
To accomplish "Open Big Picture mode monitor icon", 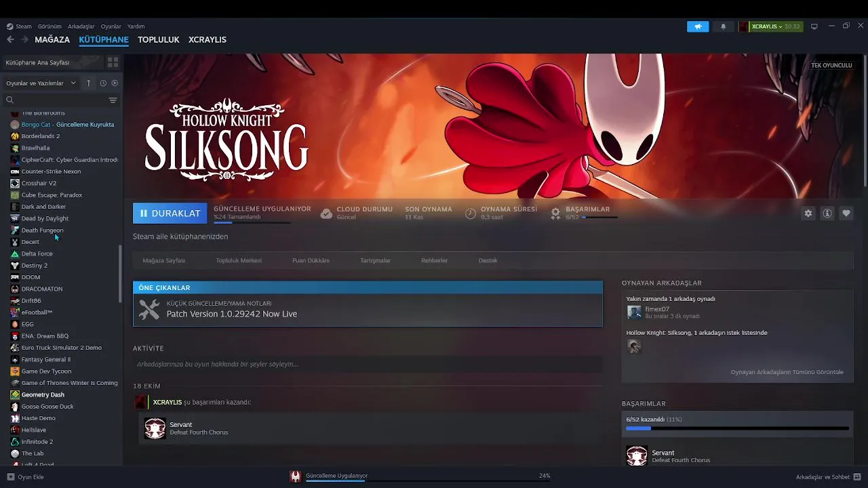I will tap(814, 26).
